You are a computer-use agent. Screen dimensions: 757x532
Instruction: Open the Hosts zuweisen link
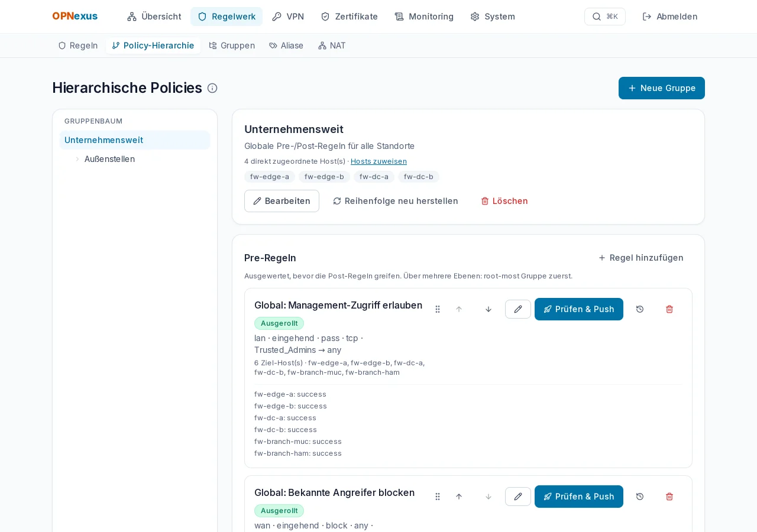coord(378,161)
